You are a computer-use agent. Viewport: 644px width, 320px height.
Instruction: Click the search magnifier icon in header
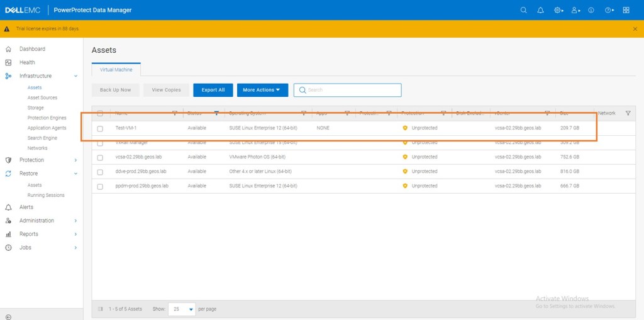pyautogui.click(x=524, y=10)
